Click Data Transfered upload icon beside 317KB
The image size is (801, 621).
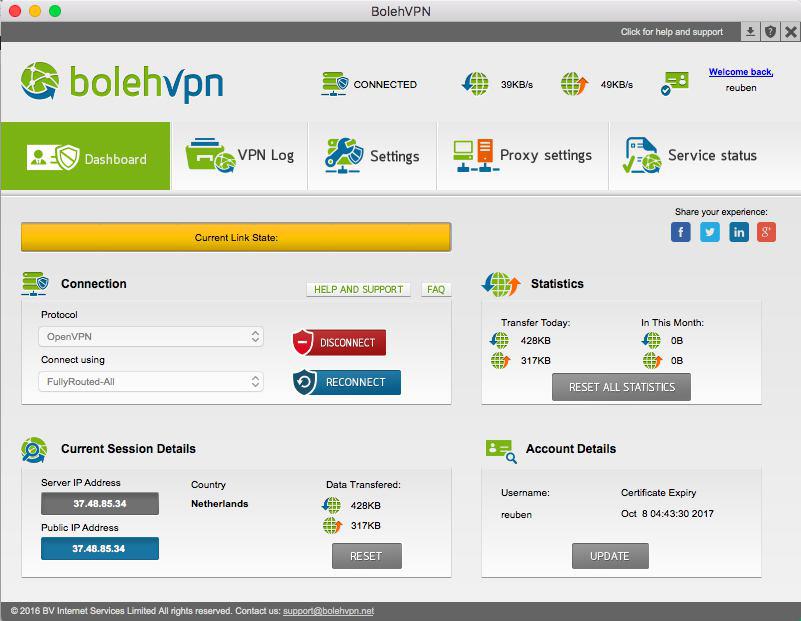point(332,525)
